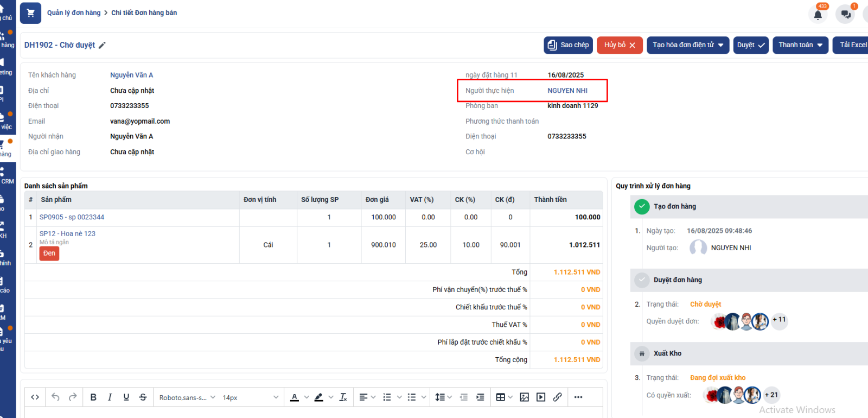Screen dimensions: 868x418
Task: Click the clear formatting icon
Action: pyautogui.click(x=343, y=397)
